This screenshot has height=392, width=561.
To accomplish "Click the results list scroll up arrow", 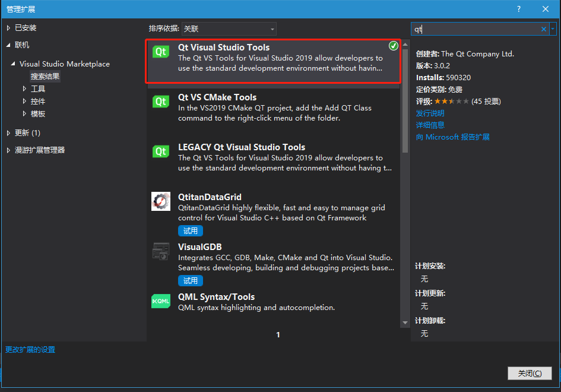I will coord(405,45).
